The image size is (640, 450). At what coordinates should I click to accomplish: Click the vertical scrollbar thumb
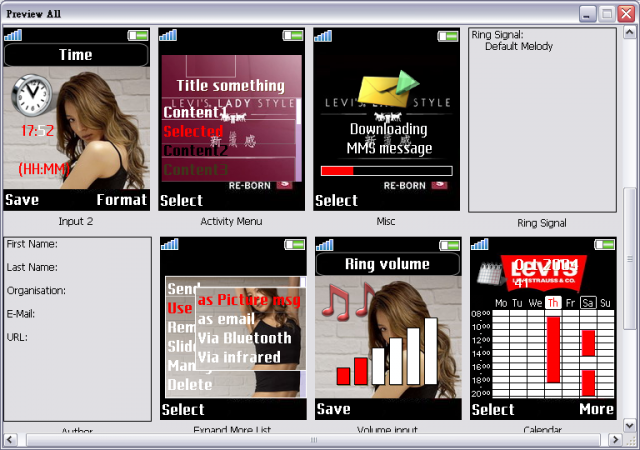pyautogui.click(x=629, y=258)
